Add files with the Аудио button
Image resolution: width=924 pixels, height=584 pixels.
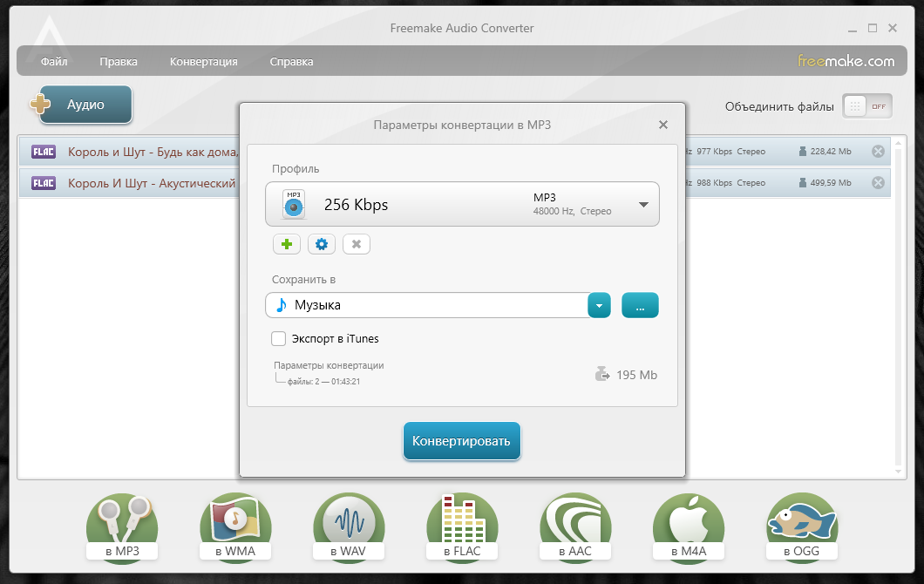[x=85, y=105]
